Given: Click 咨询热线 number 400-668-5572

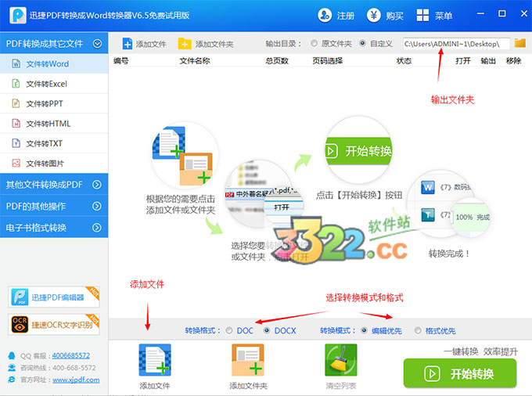Looking at the screenshot, I should pyautogui.click(x=74, y=368).
